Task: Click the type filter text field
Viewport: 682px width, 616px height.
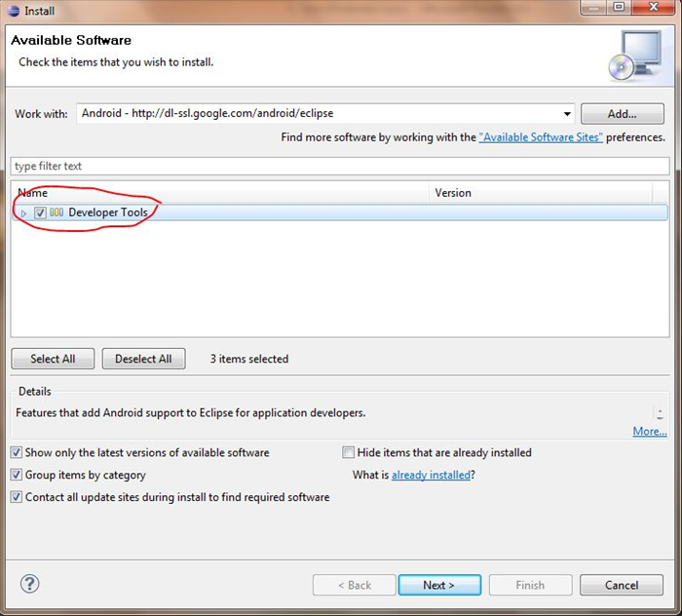Action: click(x=340, y=166)
